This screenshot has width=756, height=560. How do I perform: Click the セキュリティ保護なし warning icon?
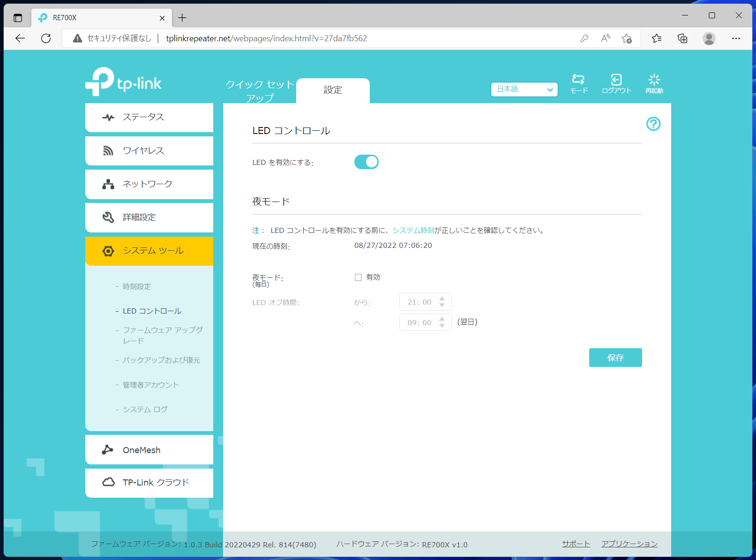click(77, 38)
